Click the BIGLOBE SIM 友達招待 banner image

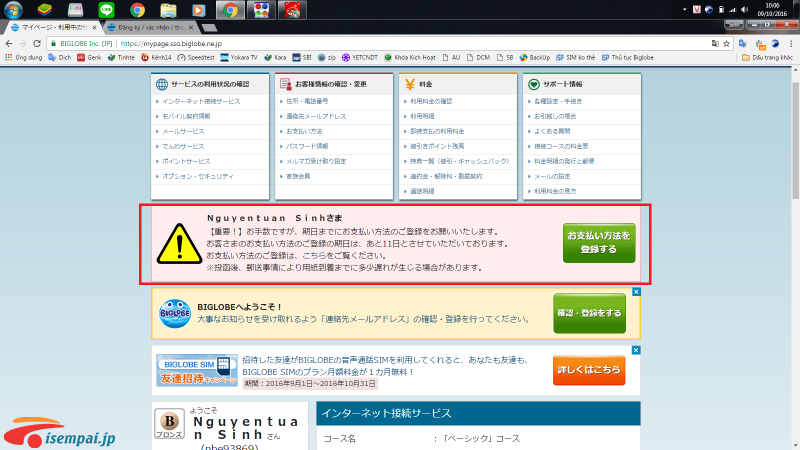[197, 370]
